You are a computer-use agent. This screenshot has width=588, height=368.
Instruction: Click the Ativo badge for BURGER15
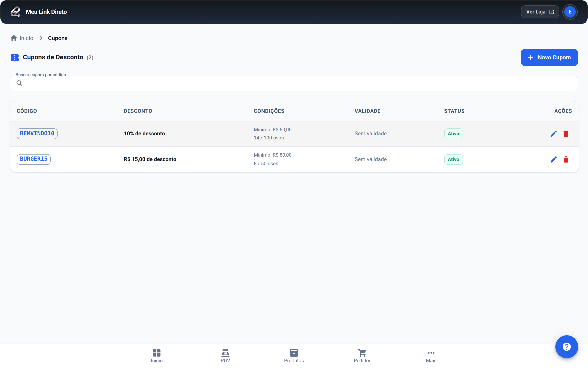pyautogui.click(x=453, y=159)
